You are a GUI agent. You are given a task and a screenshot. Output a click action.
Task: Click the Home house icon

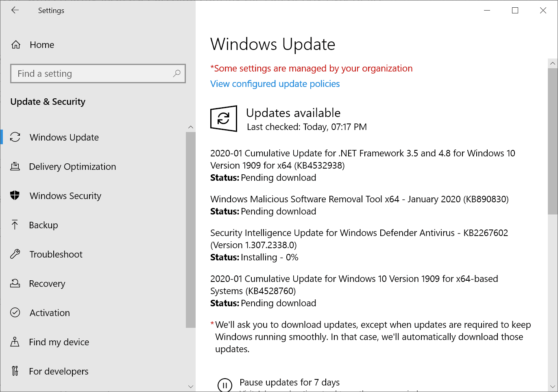(x=16, y=45)
